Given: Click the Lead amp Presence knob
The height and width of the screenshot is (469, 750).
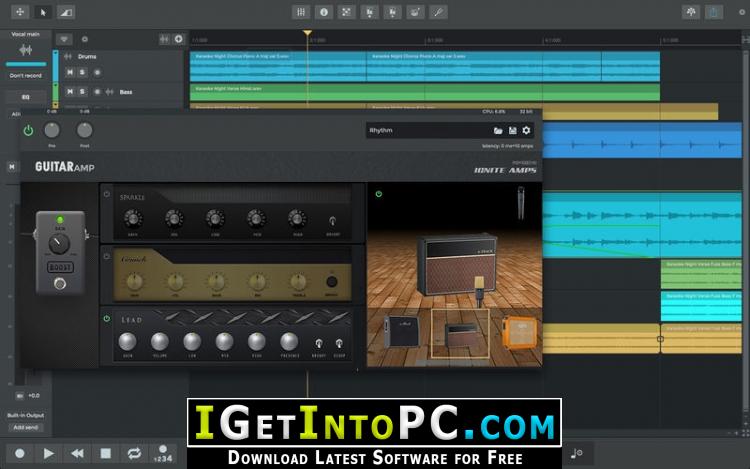Looking at the screenshot, I should tap(289, 341).
